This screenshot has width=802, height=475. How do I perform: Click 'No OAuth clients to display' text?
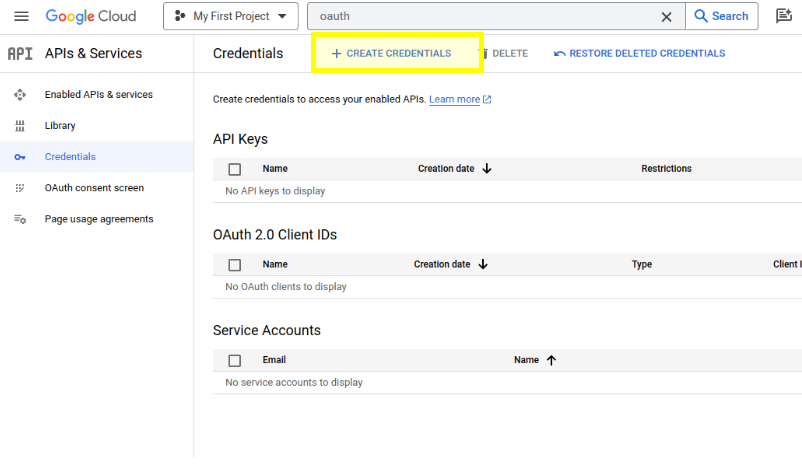pyautogui.click(x=286, y=287)
